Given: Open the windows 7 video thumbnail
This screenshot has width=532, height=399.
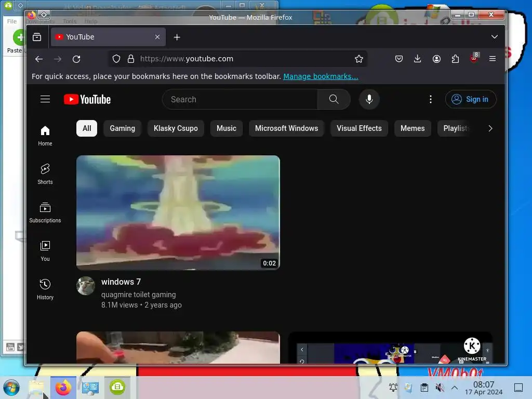Looking at the screenshot, I should (x=178, y=212).
